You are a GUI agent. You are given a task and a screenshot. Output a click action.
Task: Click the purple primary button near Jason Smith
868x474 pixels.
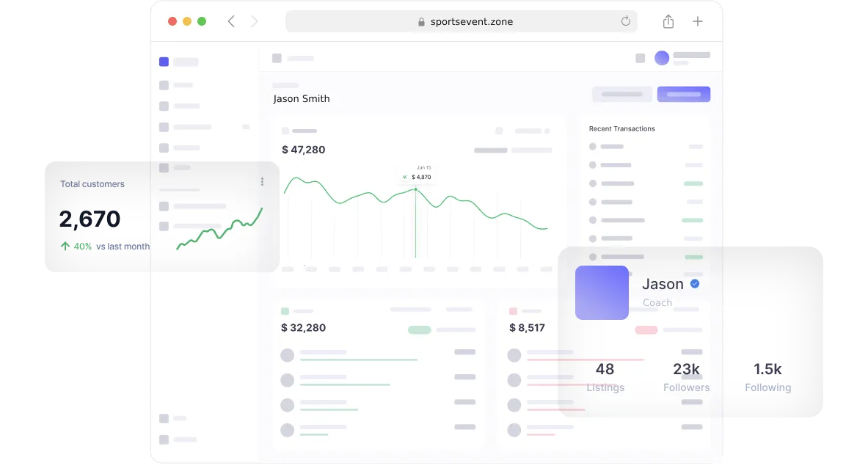pos(683,94)
